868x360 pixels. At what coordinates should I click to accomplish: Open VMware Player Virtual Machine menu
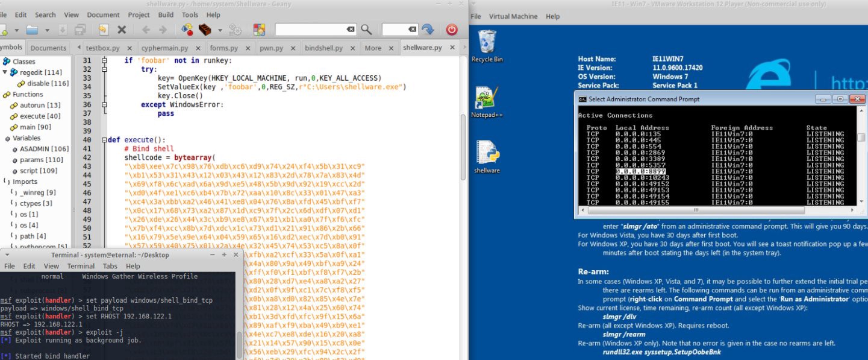tap(513, 16)
